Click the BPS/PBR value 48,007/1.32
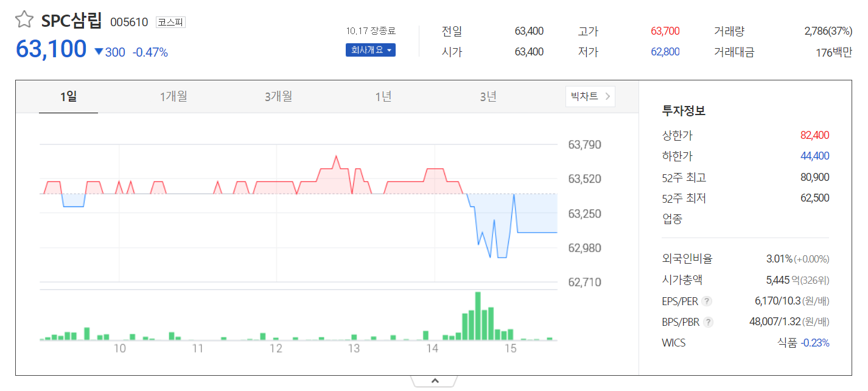Screen dimensions: 868x391 point(775,322)
